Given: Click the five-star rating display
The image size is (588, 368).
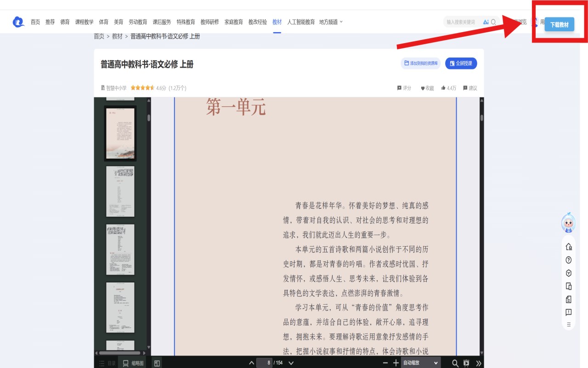Looking at the screenshot, I should click(142, 88).
